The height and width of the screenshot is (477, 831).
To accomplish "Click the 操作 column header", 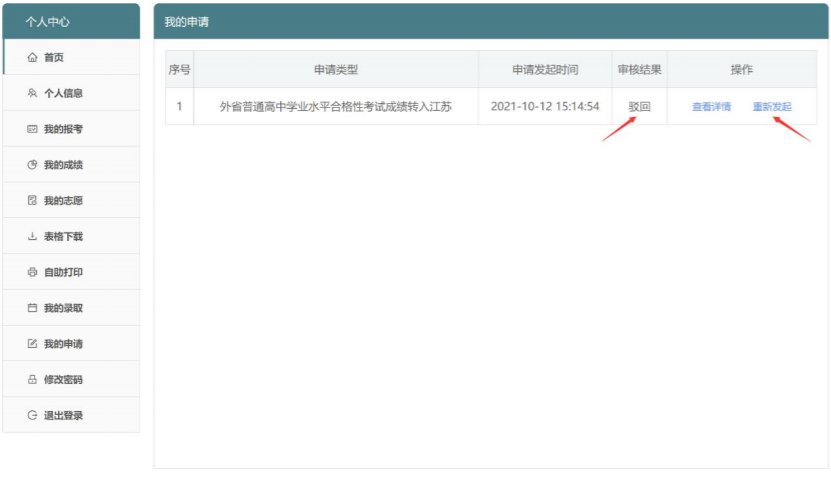I will pyautogui.click(x=741, y=69).
